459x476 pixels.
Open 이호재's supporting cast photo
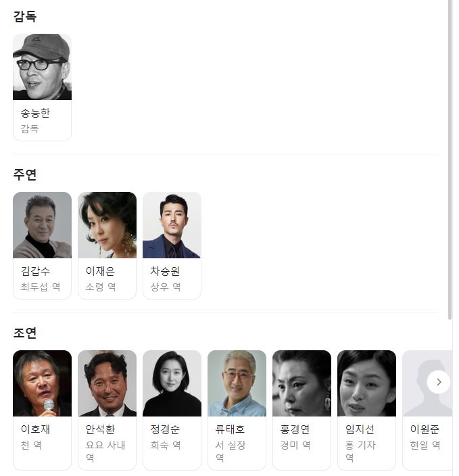[x=42, y=383]
